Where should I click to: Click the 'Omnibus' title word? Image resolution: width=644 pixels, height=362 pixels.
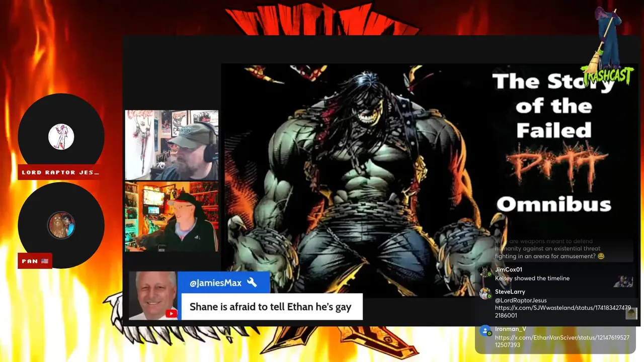click(x=553, y=204)
